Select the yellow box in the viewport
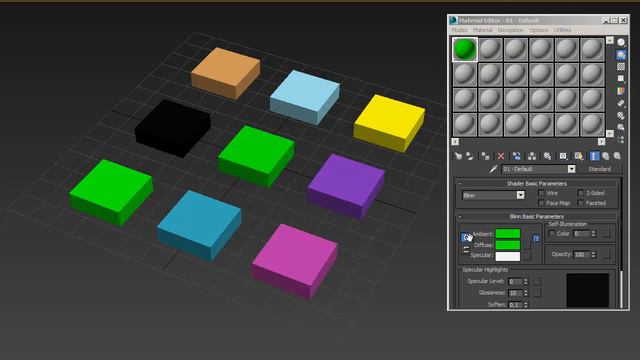This screenshot has width=640, height=360. point(389,123)
